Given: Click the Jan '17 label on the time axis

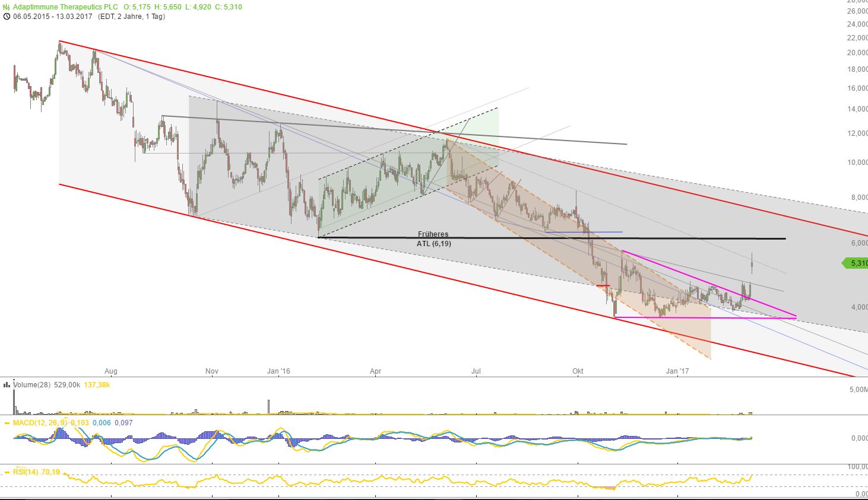Looking at the screenshot, I should (677, 371).
